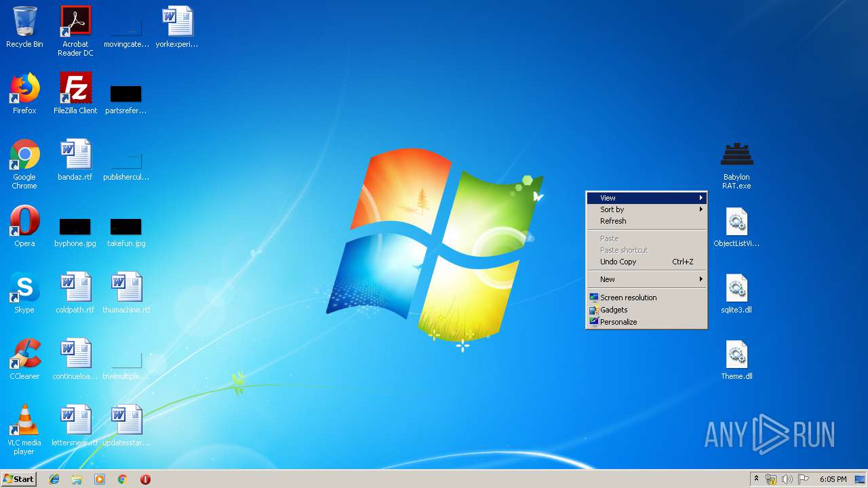This screenshot has height=488, width=868.
Task: Select the sqlite3.dll file icon
Action: [x=736, y=293]
